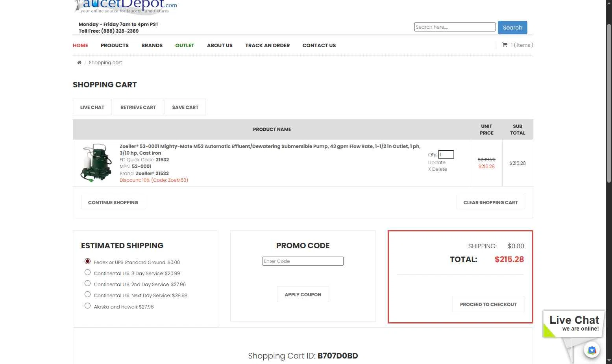Select Continental U.S. 2nd Day Service
This screenshot has width=612, height=364.
point(87,283)
